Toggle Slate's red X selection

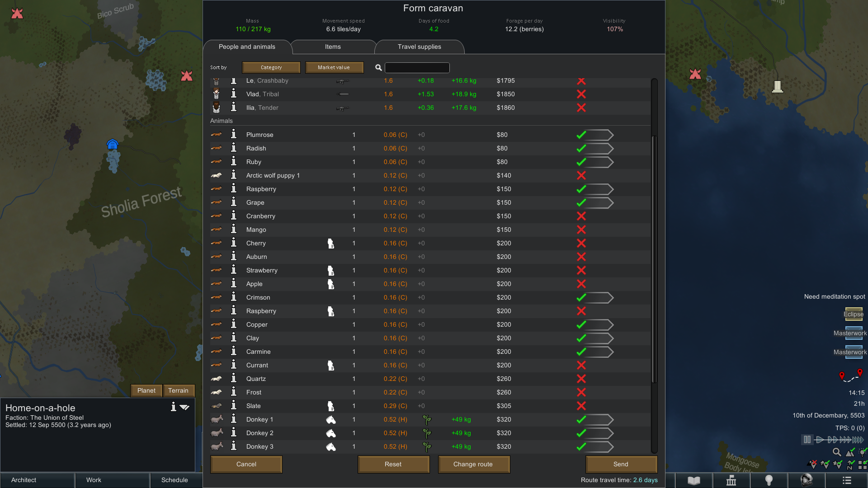[581, 406]
